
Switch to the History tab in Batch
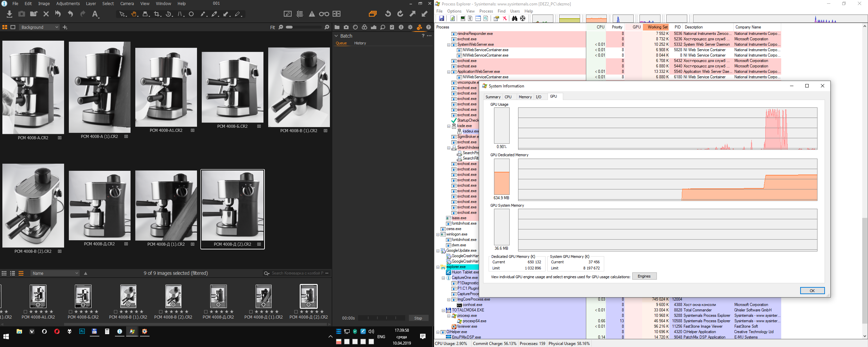[360, 43]
